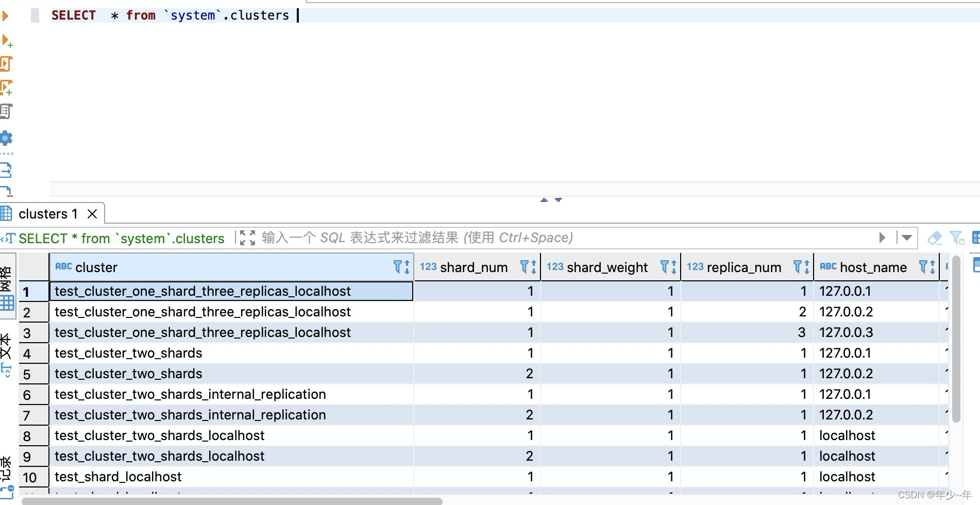
Task: Select host_name cell 127.0.0.3
Action: [877, 332]
